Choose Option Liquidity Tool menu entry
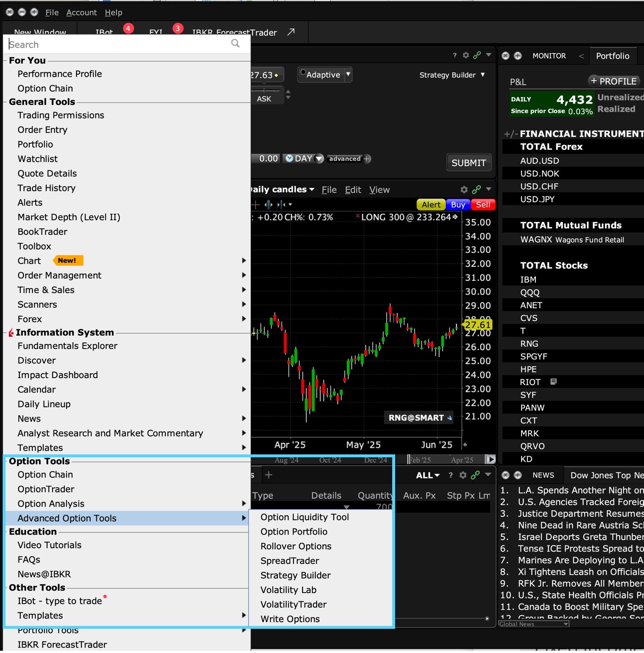644x653 pixels. click(x=304, y=517)
